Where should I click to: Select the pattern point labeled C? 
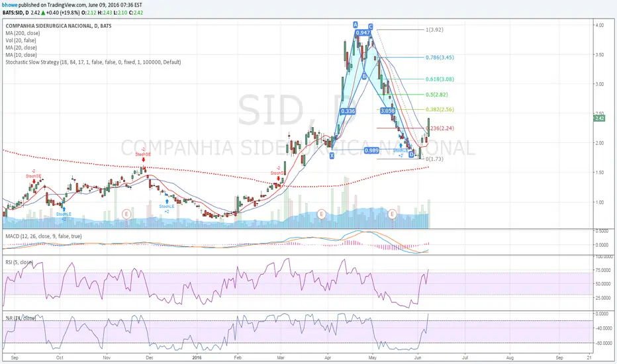(x=371, y=26)
